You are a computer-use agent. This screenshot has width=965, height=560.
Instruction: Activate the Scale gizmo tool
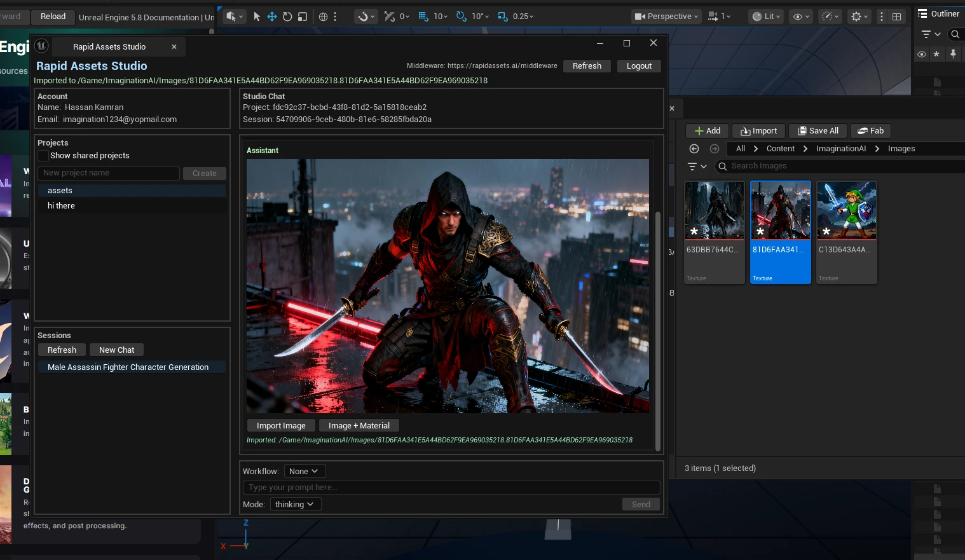303,17
